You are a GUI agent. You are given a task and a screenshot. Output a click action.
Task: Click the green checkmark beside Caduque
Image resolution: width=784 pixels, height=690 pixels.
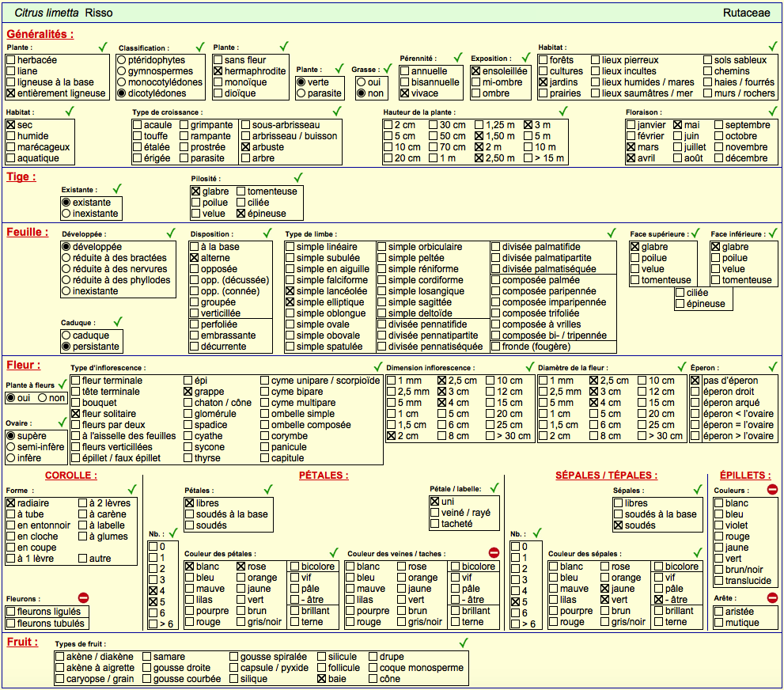118,321
